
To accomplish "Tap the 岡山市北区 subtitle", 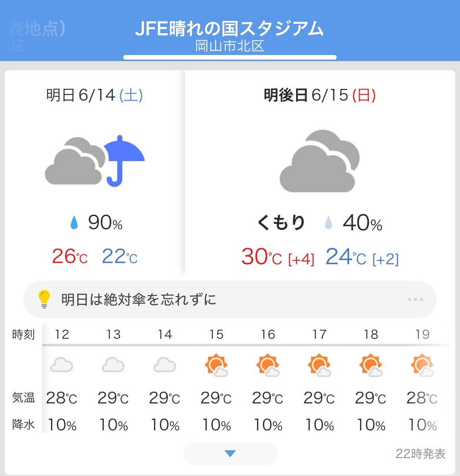I will pos(230,46).
